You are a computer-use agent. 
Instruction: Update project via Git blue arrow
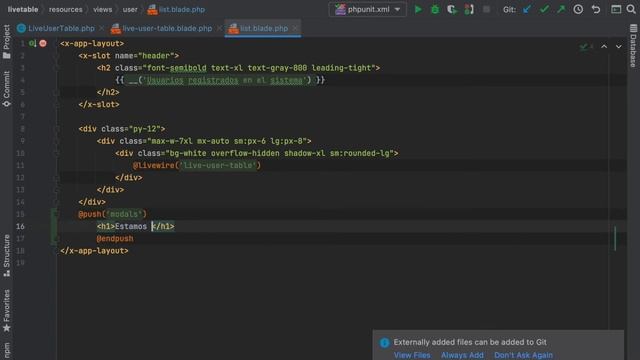[x=527, y=9]
